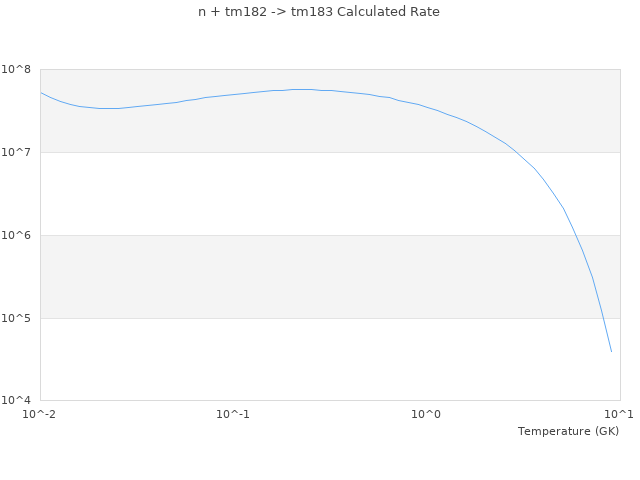Click the 10^0 x-axis tick label
Viewport: 640px width, 480px height.
click(427, 414)
